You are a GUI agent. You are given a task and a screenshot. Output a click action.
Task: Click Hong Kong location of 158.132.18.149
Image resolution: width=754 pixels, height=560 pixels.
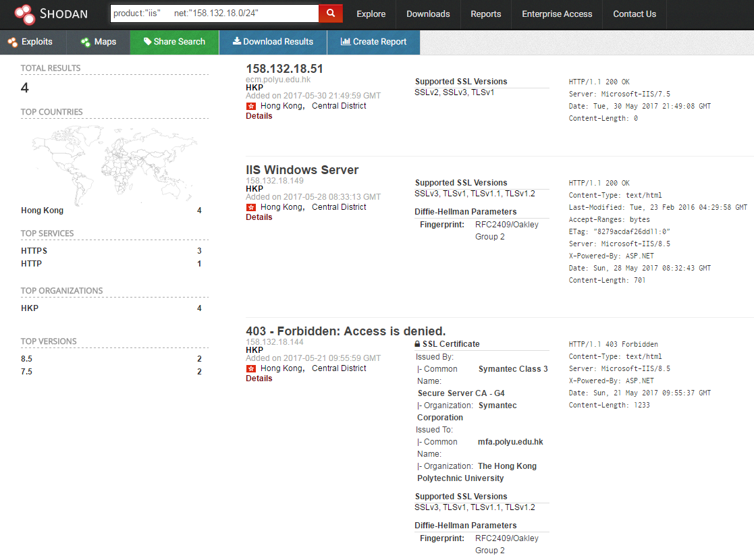click(x=282, y=207)
